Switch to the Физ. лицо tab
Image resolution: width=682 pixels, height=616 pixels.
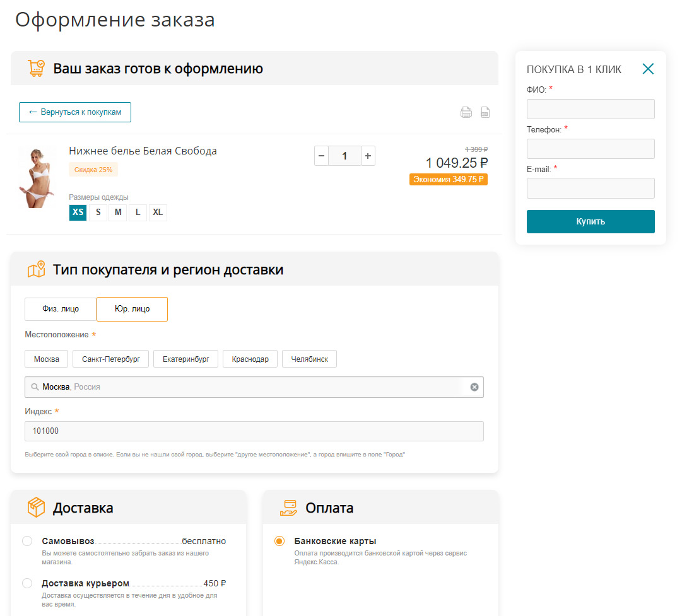(x=60, y=309)
